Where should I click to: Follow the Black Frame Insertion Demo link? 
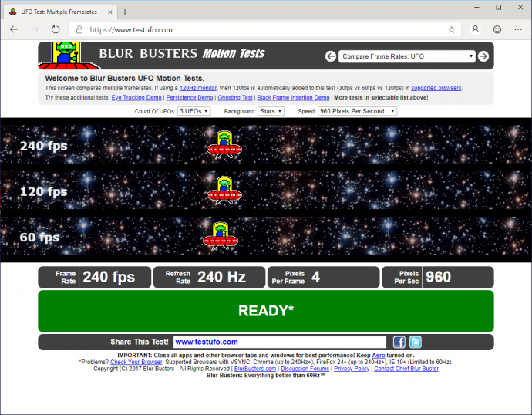click(x=293, y=98)
